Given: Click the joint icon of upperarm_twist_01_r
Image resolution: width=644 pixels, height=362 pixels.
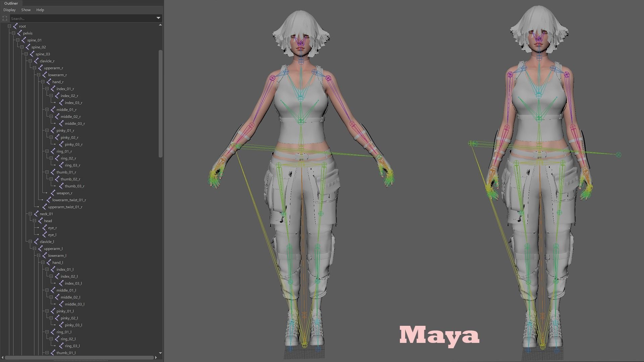Looking at the screenshot, I should point(45,207).
